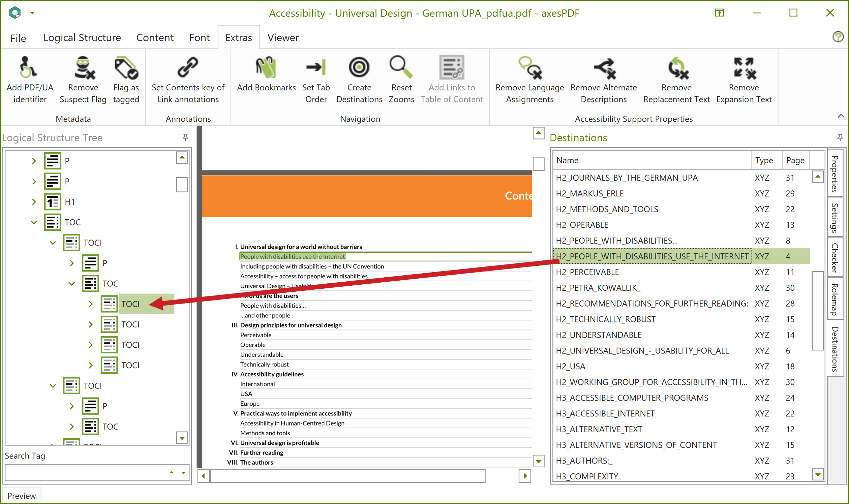This screenshot has height=504, width=849.
Task: Click Remove Expansion Text icon
Action: coord(745,68)
